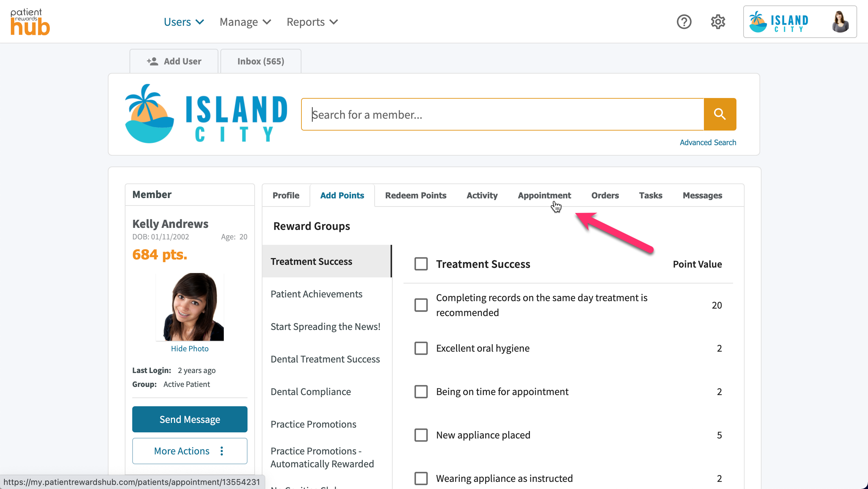Select the Practice Promotions reward group
This screenshot has width=868, height=489.
[x=327, y=424]
